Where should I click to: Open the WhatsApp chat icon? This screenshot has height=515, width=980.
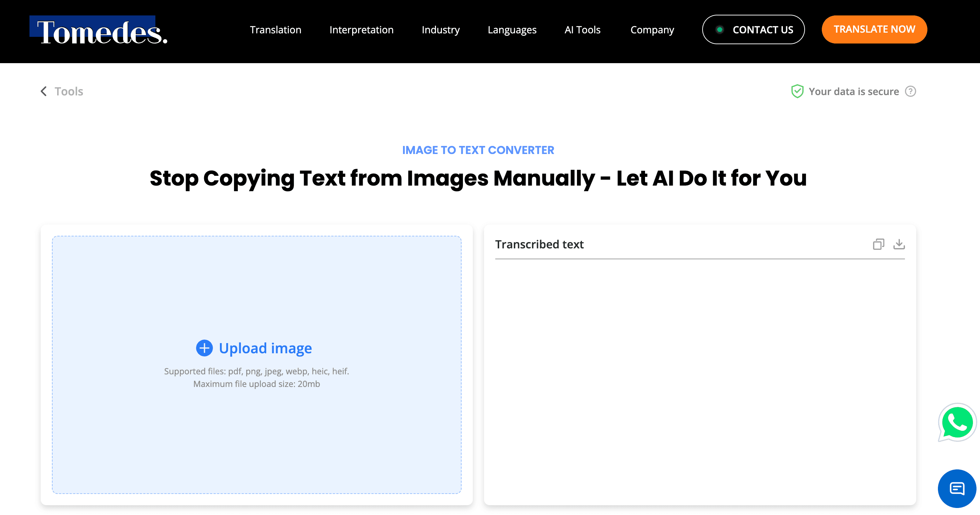(x=957, y=422)
